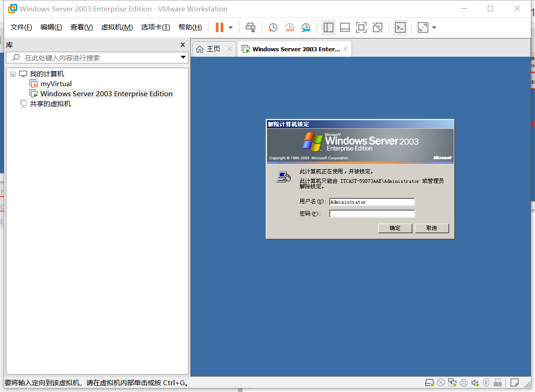Click the myVirtual paused VM icon
Image resolution: width=535 pixels, height=392 pixels.
(34, 83)
